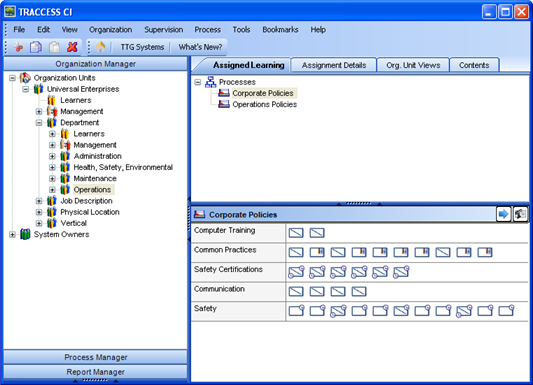Click the Safety Certifications row label

[228, 269]
